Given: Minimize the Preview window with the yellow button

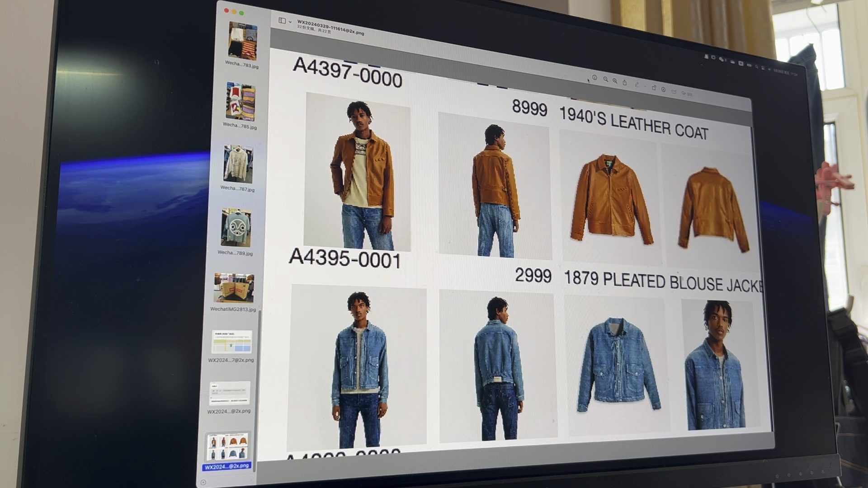Looking at the screenshot, I should [234, 11].
